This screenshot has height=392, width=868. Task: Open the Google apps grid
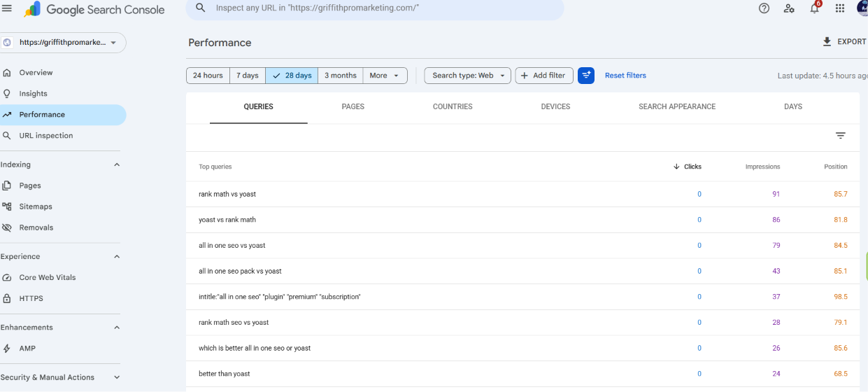(839, 8)
